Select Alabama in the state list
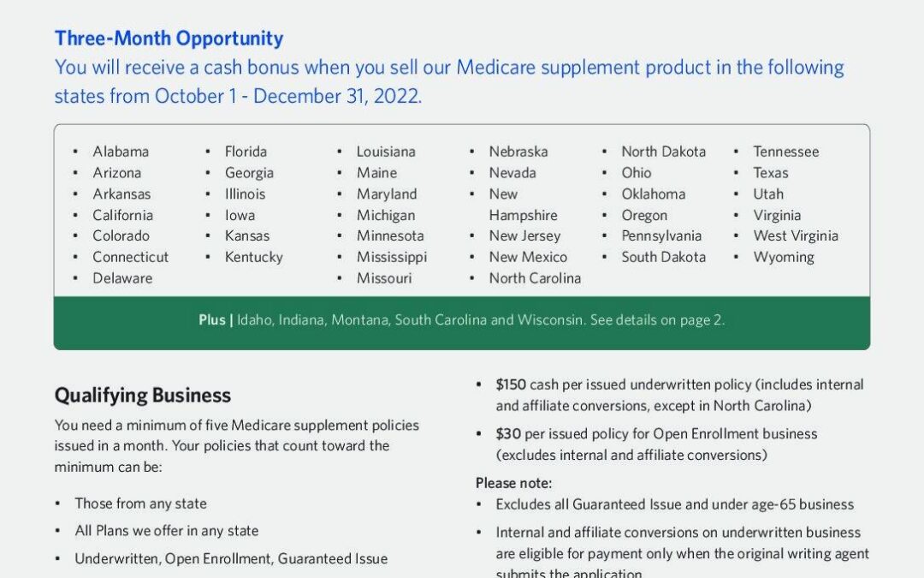 (121, 152)
